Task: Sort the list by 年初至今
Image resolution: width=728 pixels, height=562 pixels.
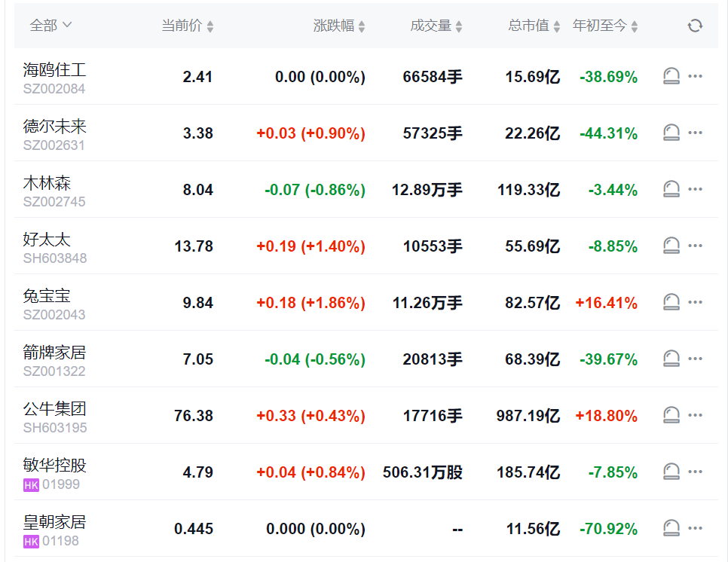Action: (x=605, y=26)
